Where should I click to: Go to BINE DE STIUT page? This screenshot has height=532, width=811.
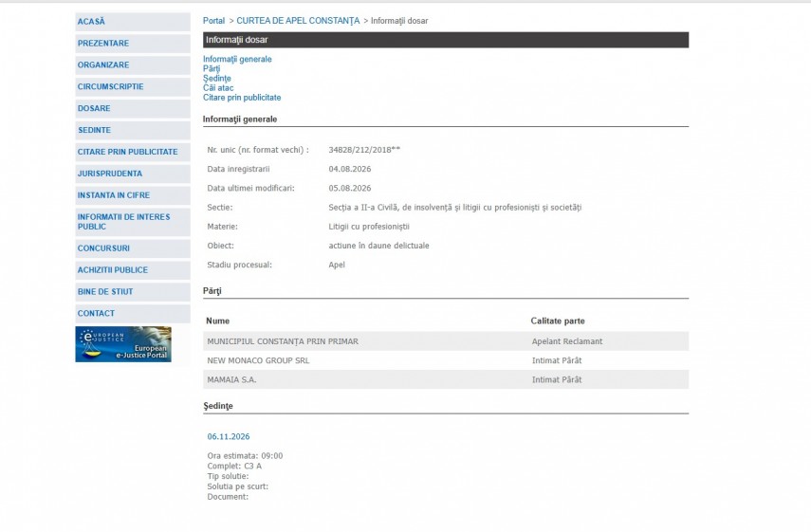pyautogui.click(x=133, y=291)
